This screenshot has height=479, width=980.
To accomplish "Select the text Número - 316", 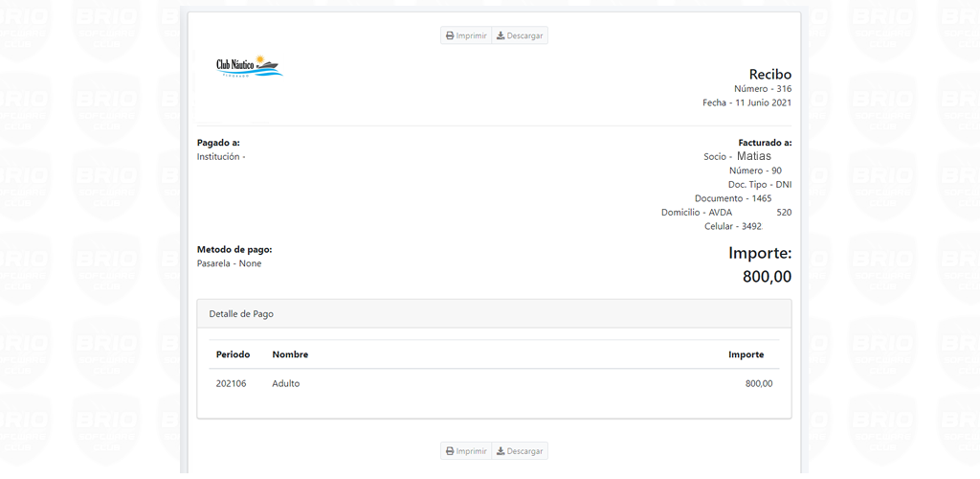I will click(x=763, y=89).
